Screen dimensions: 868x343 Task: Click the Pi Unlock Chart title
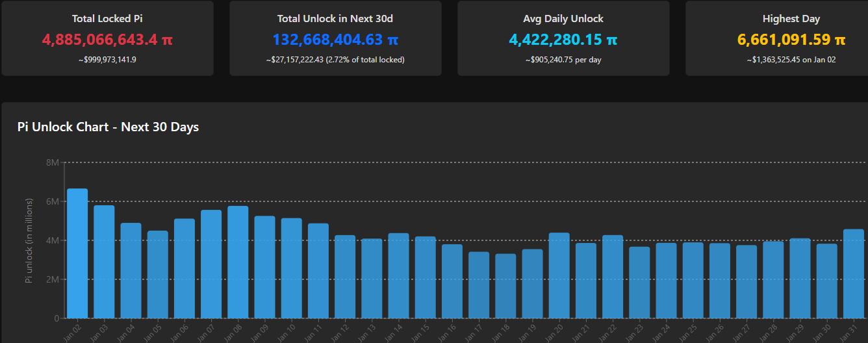(x=108, y=127)
